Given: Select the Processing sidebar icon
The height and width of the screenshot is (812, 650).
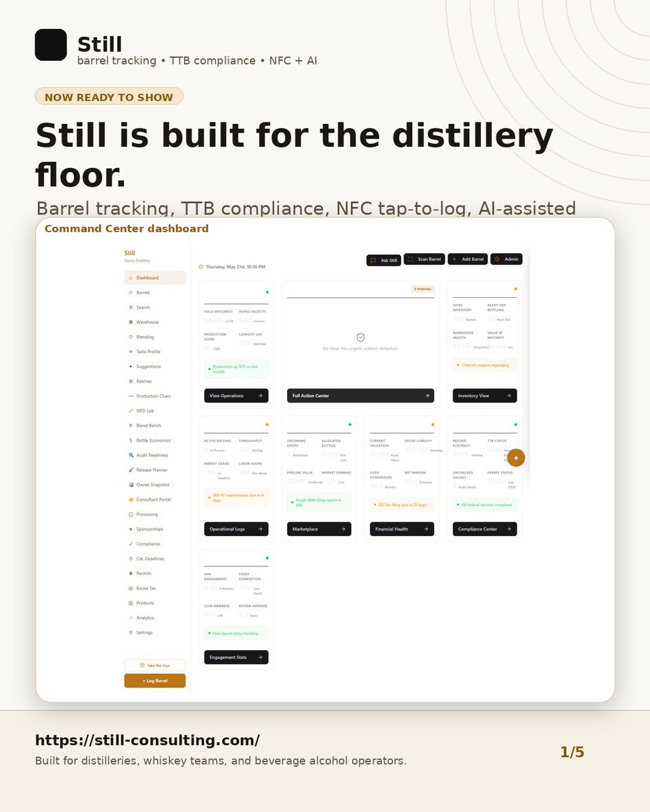Looking at the screenshot, I should tap(131, 514).
